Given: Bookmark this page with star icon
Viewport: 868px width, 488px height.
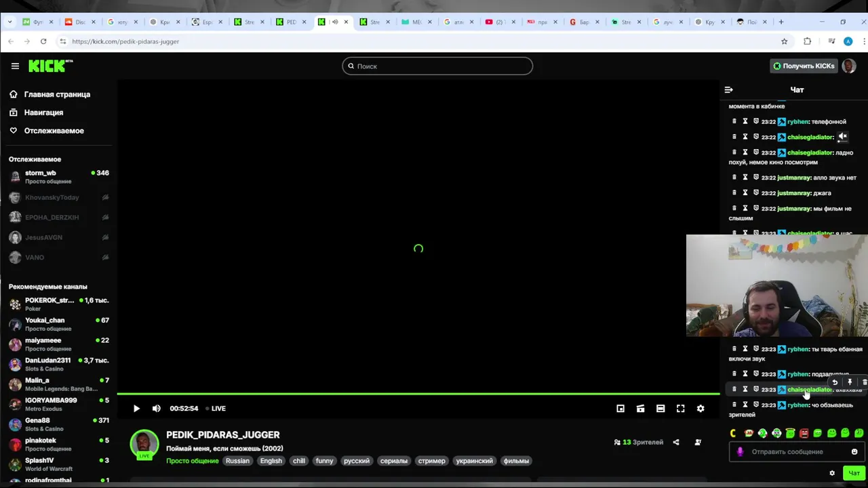Looking at the screenshot, I should [785, 41].
